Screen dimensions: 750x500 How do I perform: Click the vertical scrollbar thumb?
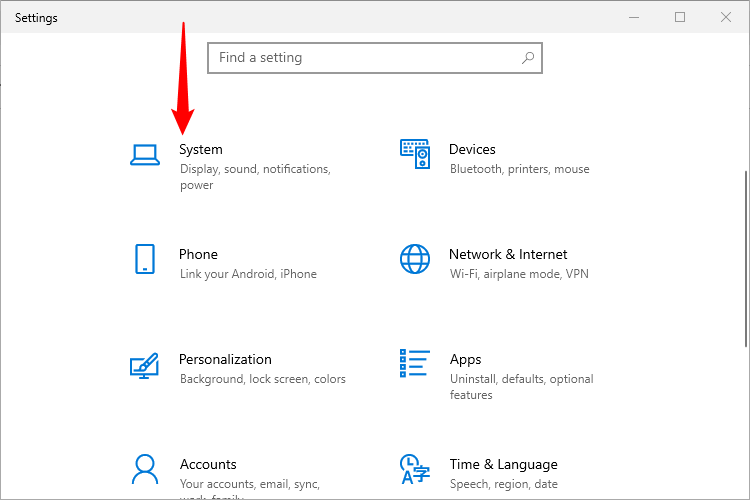(x=746, y=259)
